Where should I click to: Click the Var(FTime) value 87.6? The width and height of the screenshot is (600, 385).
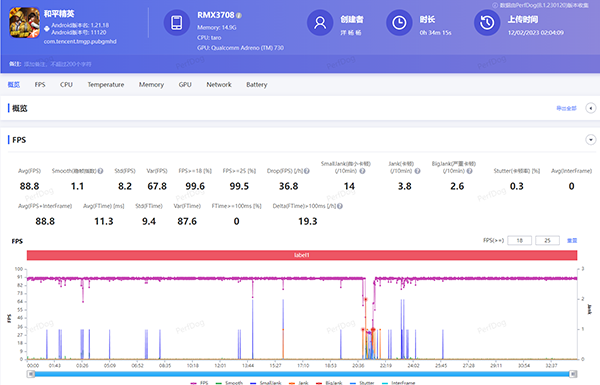[x=187, y=222]
